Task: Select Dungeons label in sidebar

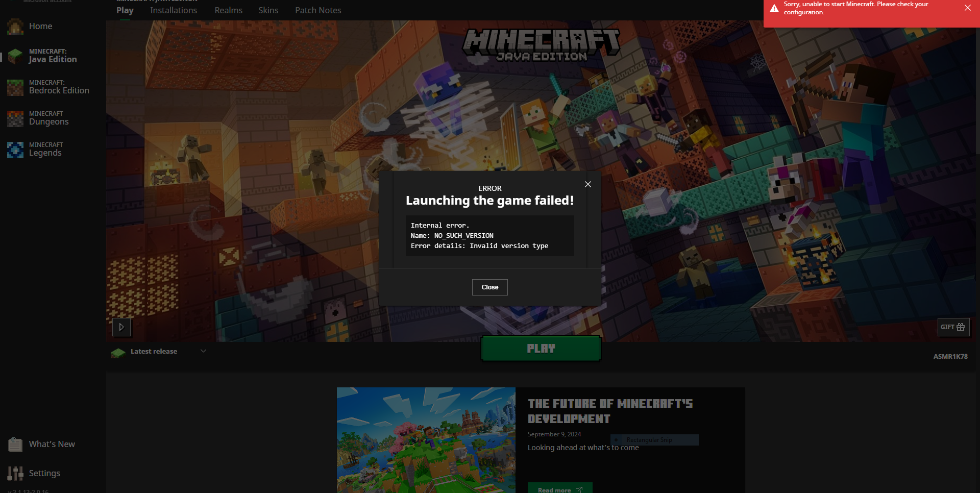Action: pyautogui.click(x=49, y=122)
